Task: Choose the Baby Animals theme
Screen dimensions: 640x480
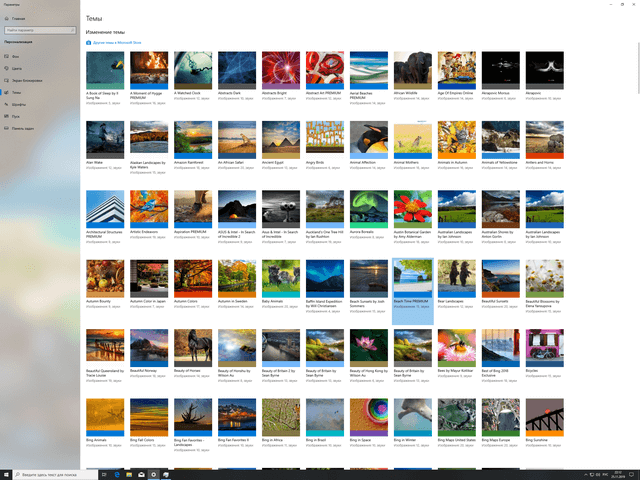Action: [281, 278]
